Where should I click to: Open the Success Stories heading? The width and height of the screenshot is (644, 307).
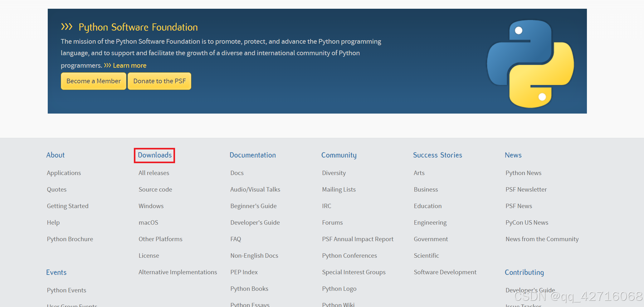(437, 155)
